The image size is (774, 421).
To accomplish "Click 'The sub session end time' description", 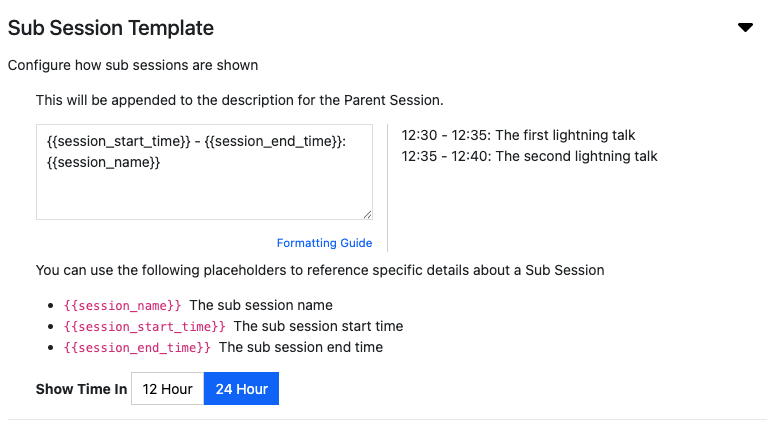I will pos(301,347).
